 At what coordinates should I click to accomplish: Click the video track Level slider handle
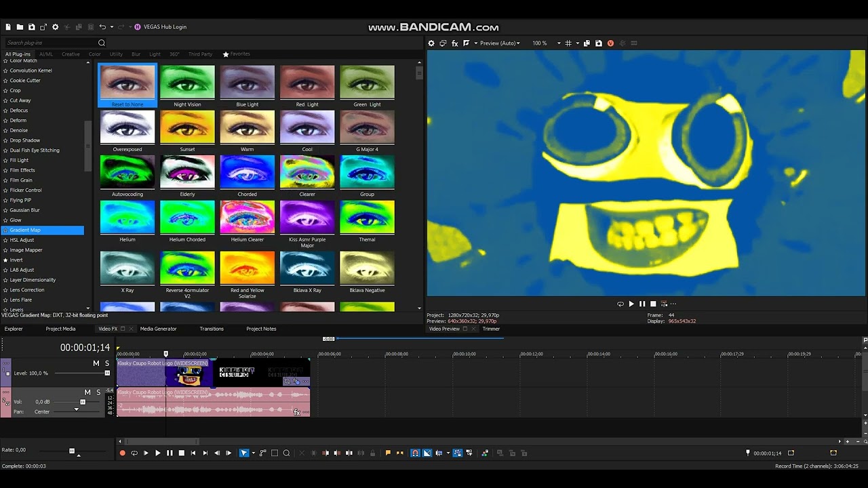106,373
